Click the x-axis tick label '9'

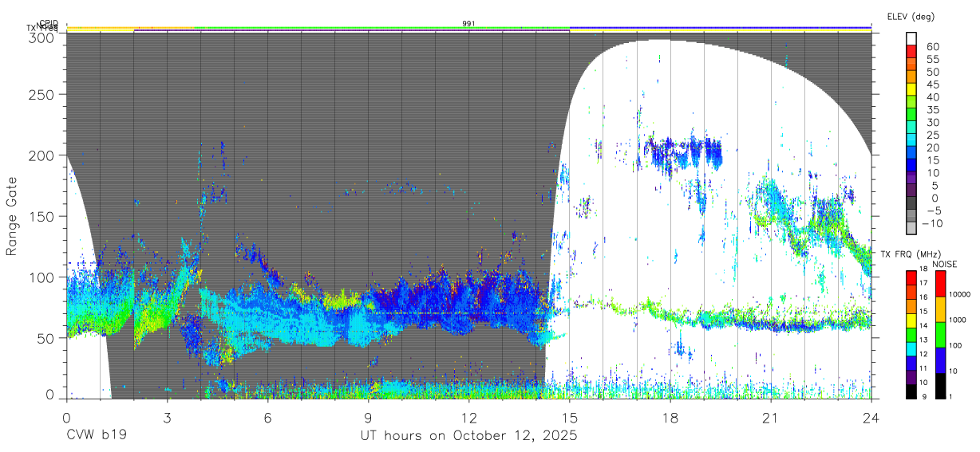click(368, 418)
